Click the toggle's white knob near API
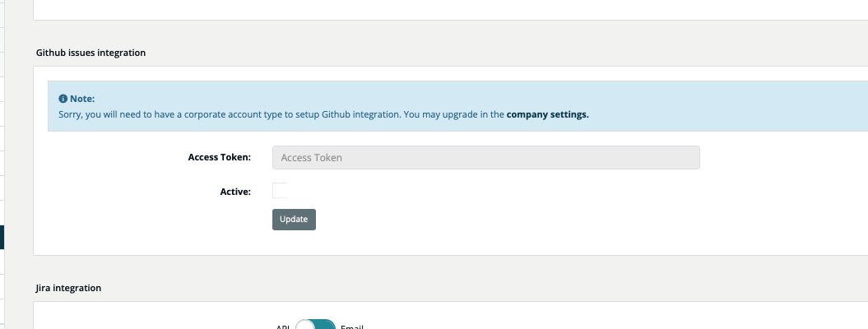This screenshot has height=329, width=868. 305,326
